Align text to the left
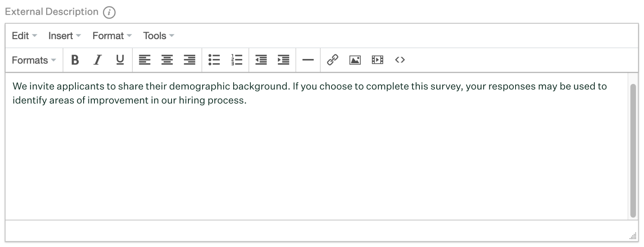The image size is (644, 247). pyautogui.click(x=144, y=60)
